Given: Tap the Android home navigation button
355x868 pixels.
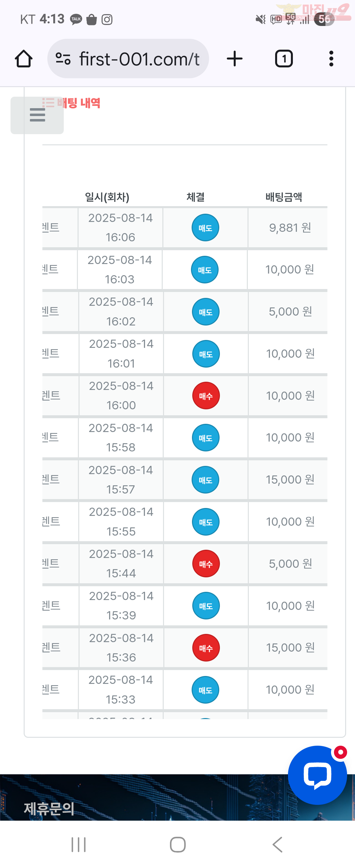Looking at the screenshot, I should tap(177, 844).
